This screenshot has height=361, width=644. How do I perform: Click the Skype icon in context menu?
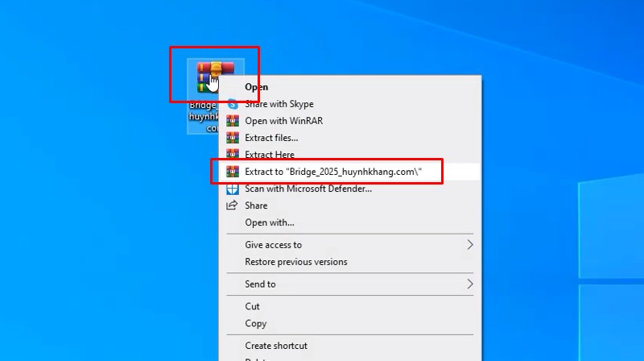[x=233, y=104]
